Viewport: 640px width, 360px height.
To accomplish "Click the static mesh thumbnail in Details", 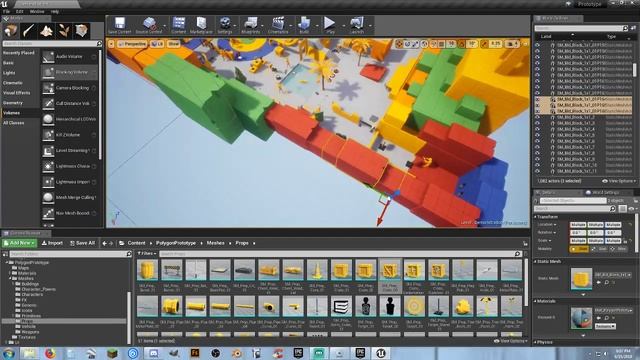I will (x=582, y=279).
